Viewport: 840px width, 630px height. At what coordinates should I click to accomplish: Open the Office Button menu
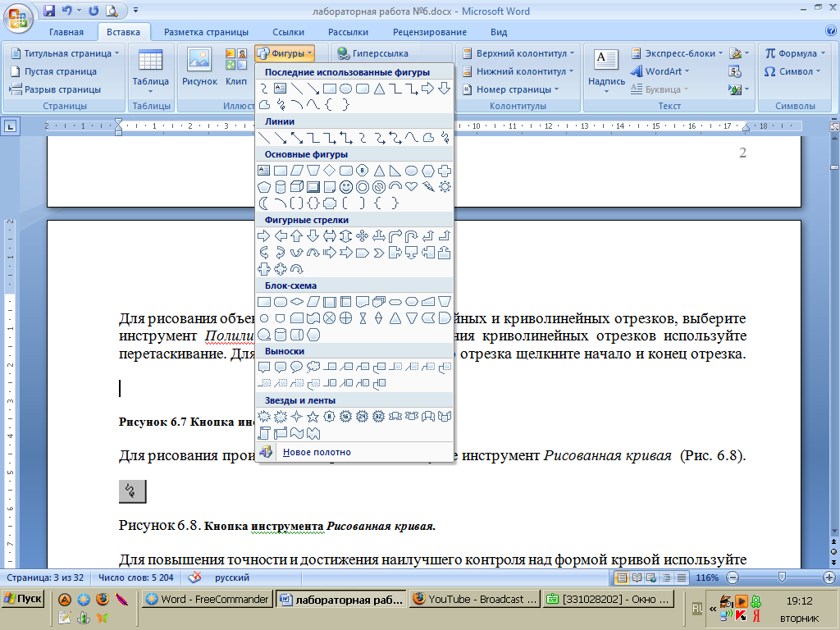pyautogui.click(x=18, y=18)
